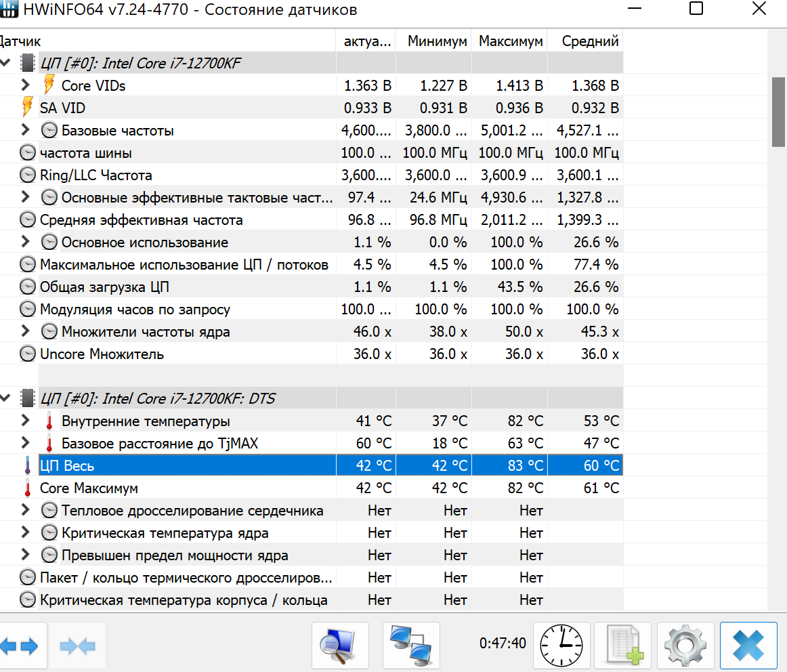Select Максимальное использование ЦП / потоков row

point(184,264)
